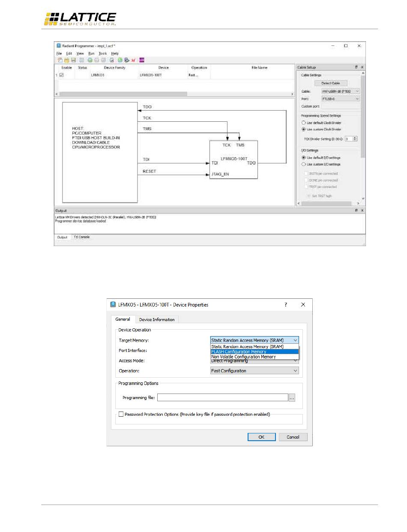Click the Operation column header
This screenshot has width=407, height=532.
[199, 68]
